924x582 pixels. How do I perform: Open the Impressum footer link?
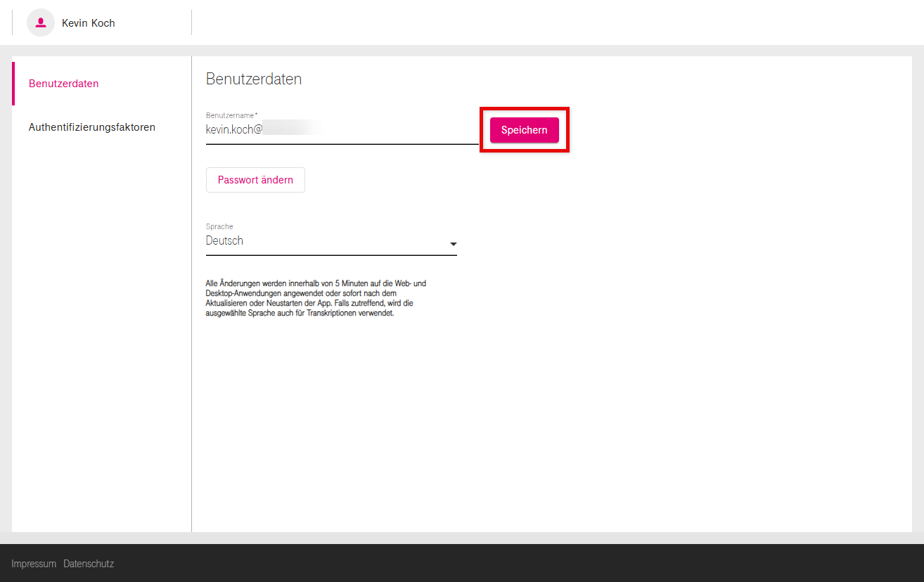coord(34,564)
